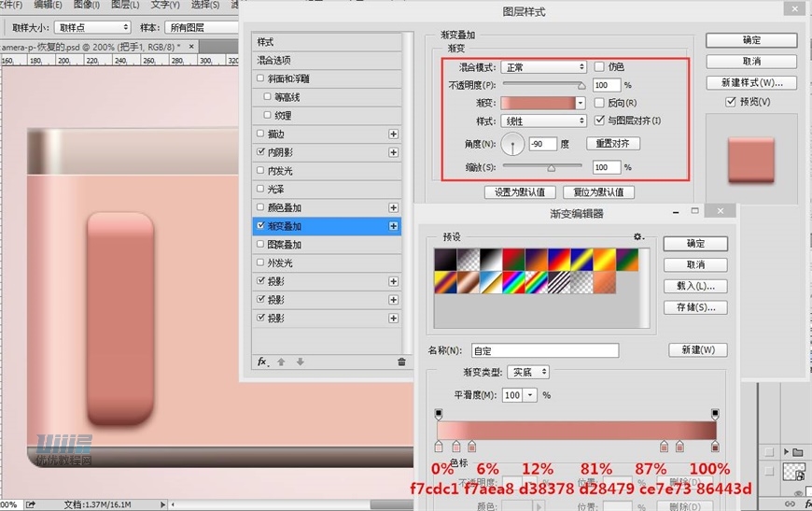Click 存储(S)... in the gradient editor
This screenshot has height=511, width=812.
[695, 307]
